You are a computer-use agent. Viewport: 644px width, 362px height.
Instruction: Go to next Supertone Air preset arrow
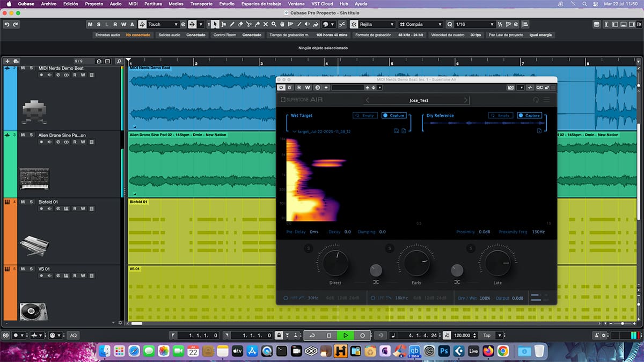point(466,100)
